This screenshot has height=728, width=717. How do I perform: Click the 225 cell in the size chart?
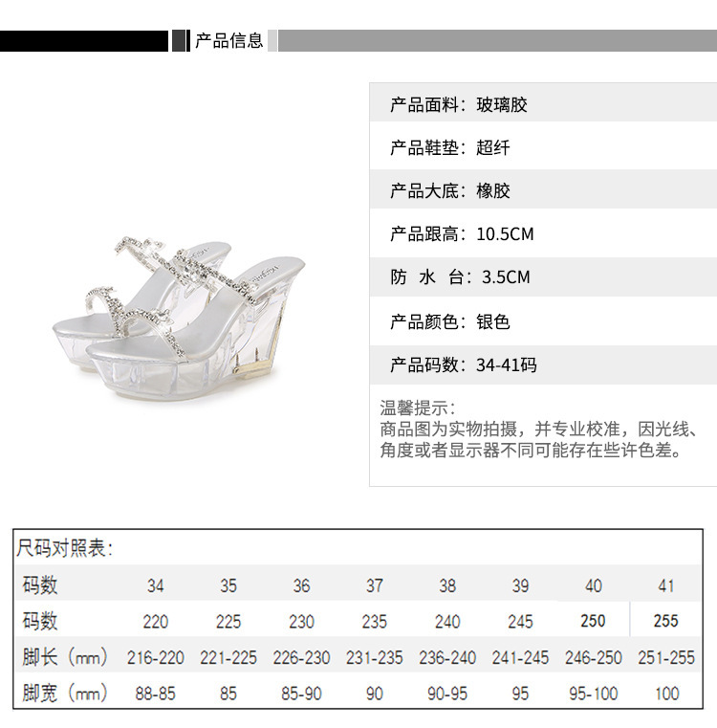[x=228, y=621]
